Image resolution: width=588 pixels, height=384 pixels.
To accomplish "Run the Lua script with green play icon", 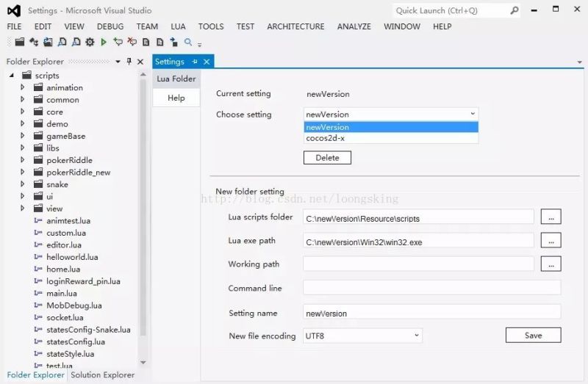I will click(x=104, y=42).
